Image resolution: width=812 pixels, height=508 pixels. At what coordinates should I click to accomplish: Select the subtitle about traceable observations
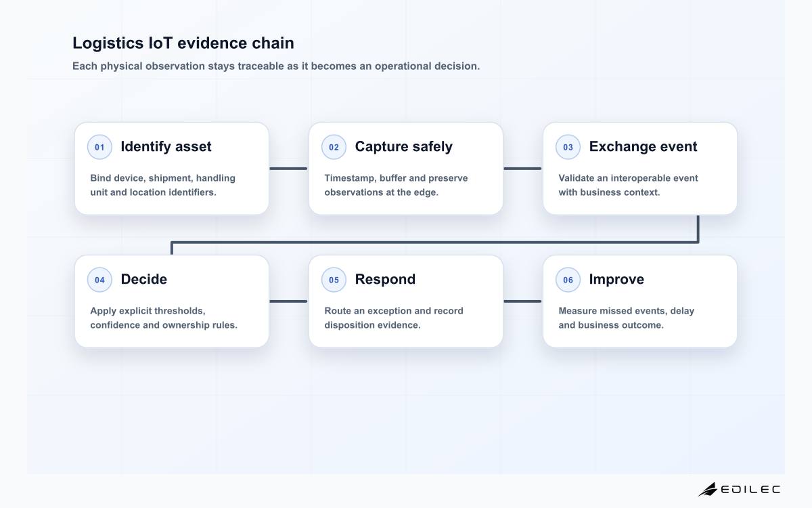tap(276, 66)
